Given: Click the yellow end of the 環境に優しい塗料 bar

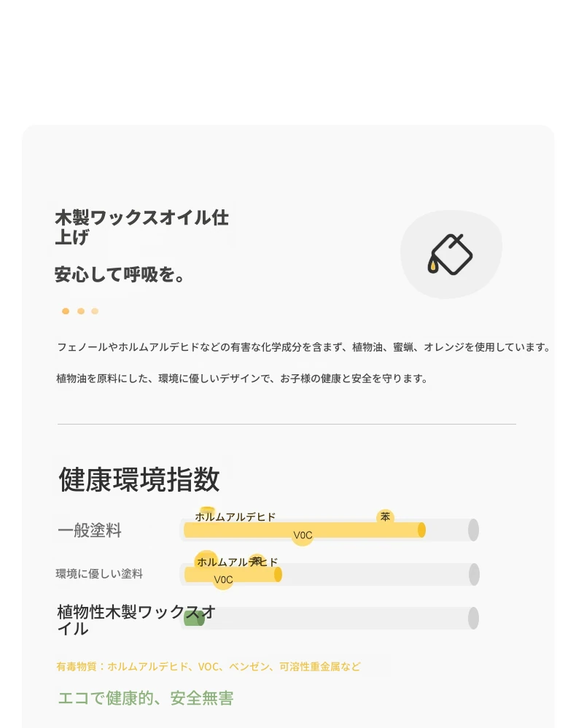Looking at the screenshot, I should 278,574.
